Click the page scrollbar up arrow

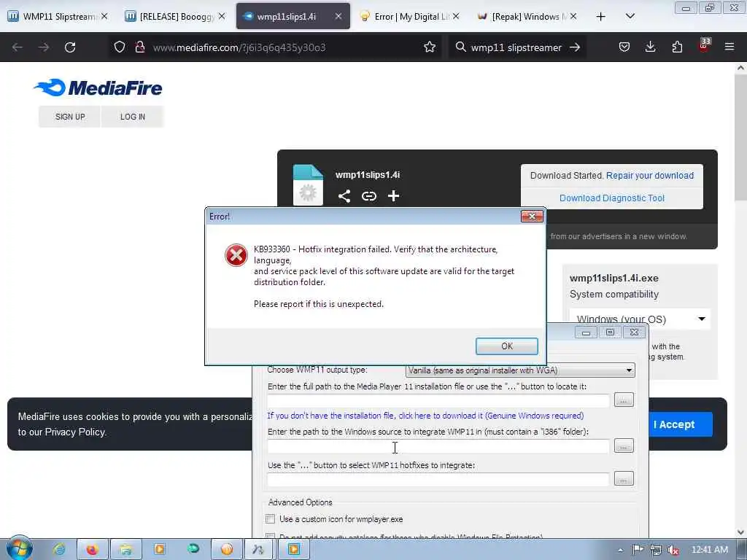tap(741, 68)
